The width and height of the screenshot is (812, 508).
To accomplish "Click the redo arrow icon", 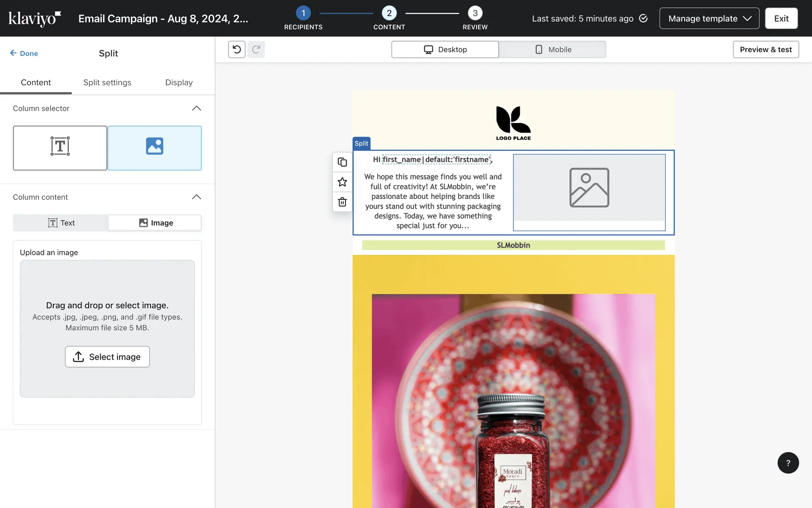I will [x=256, y=50].
